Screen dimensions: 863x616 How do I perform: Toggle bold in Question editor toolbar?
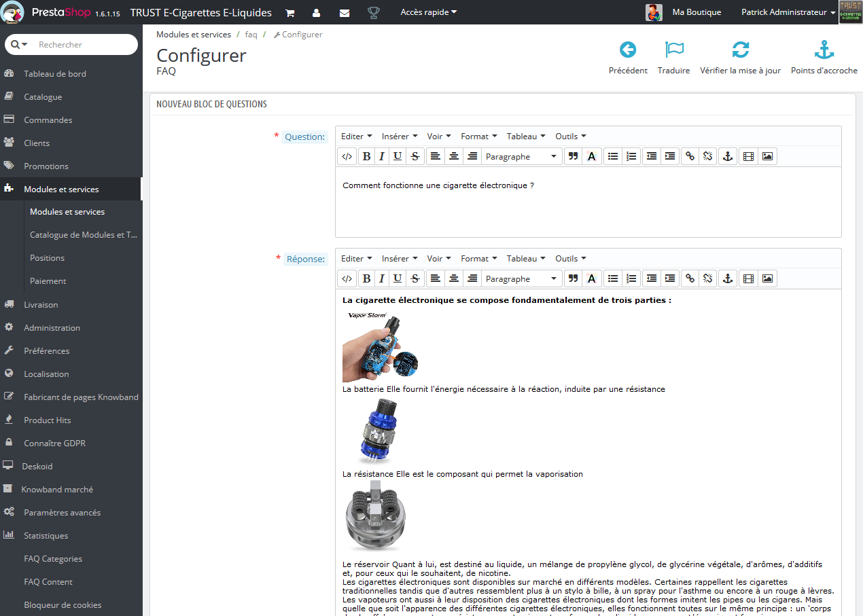tap(366, 156)
